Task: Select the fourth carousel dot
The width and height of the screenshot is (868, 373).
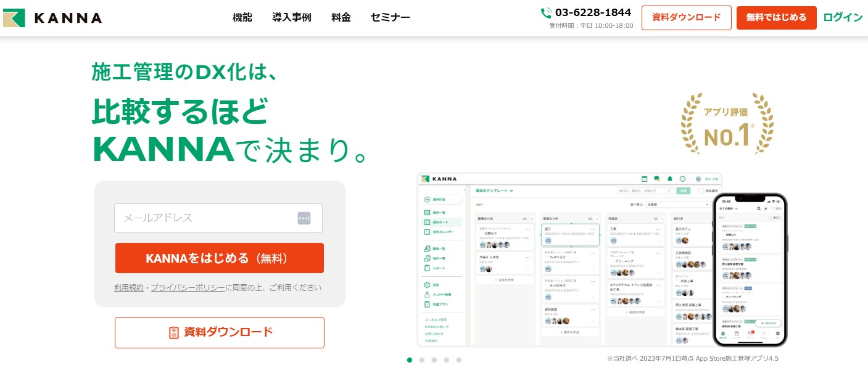Action: [x=447, y=359]
